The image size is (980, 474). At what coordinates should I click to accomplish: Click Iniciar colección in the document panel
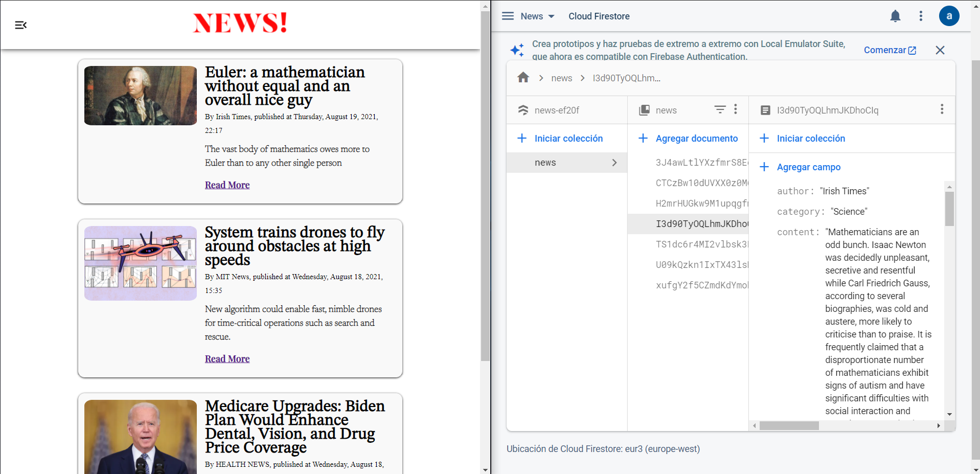802,139
